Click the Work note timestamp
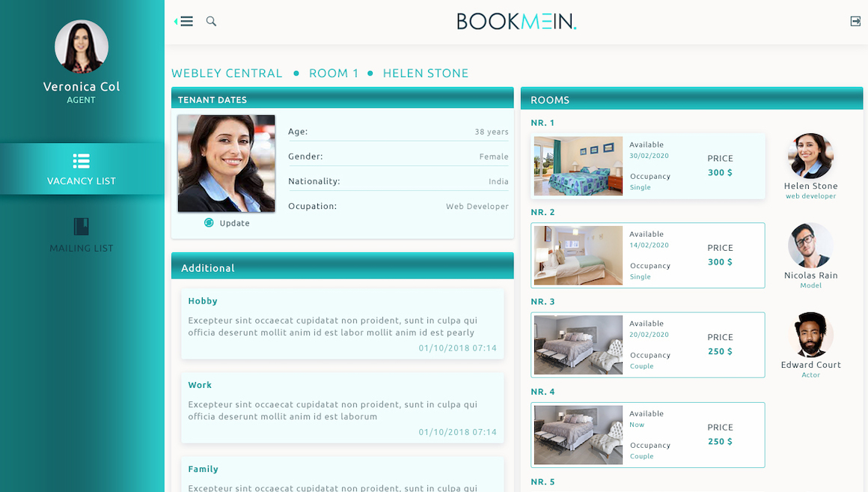 pos(457,432)
